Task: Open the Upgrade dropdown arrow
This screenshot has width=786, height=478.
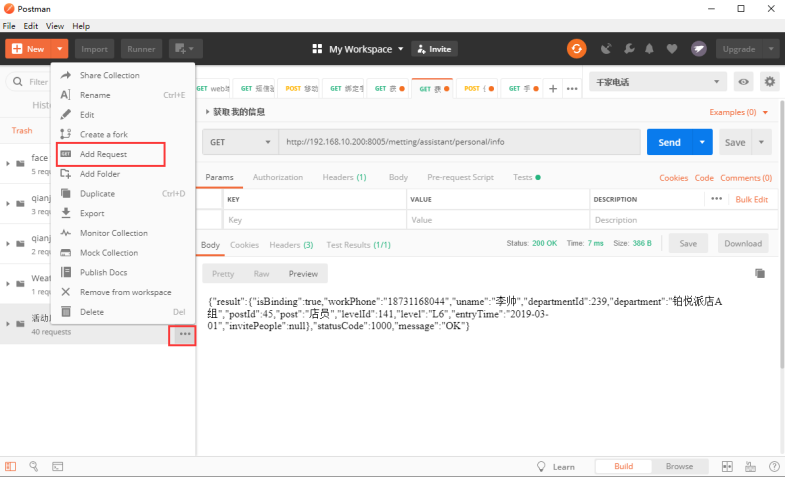Action: tap(771, 49)
